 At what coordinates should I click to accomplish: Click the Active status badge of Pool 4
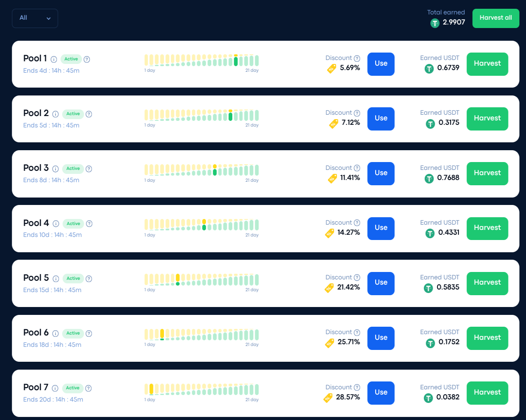coord(73,224)
